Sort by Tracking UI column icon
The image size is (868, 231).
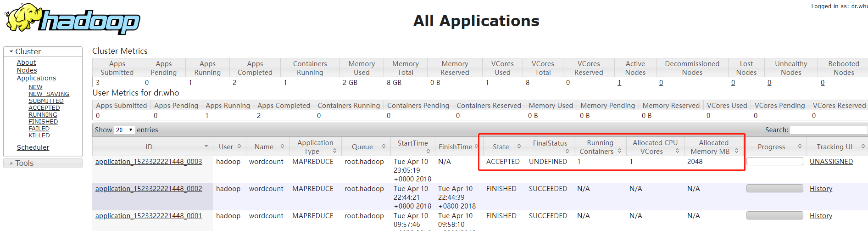862,146
